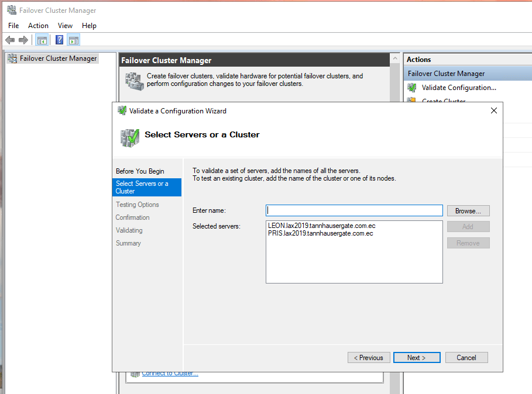Click the Forward arrow in the toolbar

[23, 40]
